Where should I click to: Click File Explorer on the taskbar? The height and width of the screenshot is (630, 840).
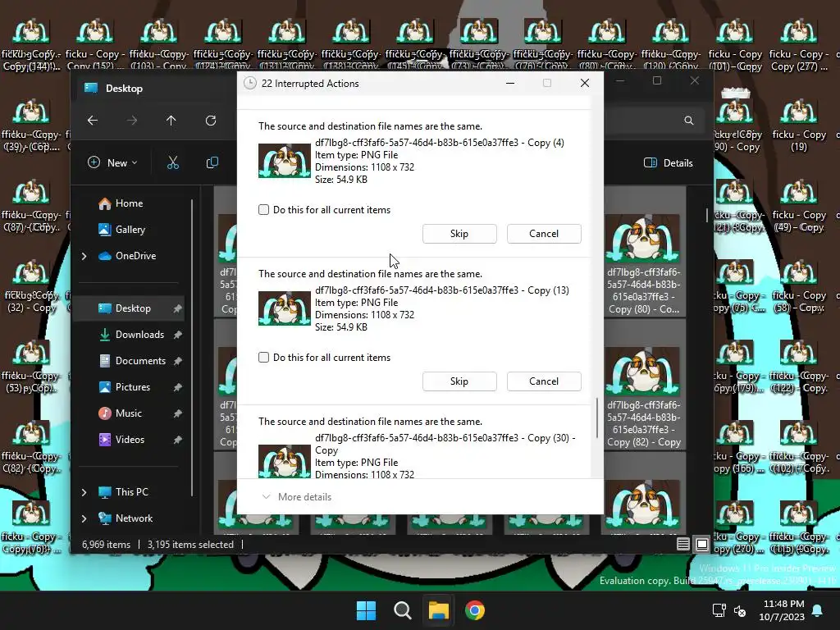pyautogui.click(x=438, y=610)
